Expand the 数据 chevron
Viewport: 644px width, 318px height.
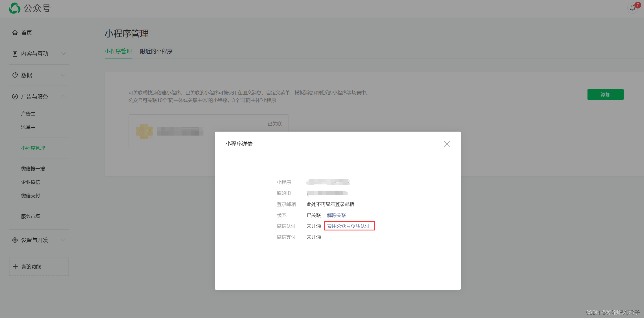point(64,75)
